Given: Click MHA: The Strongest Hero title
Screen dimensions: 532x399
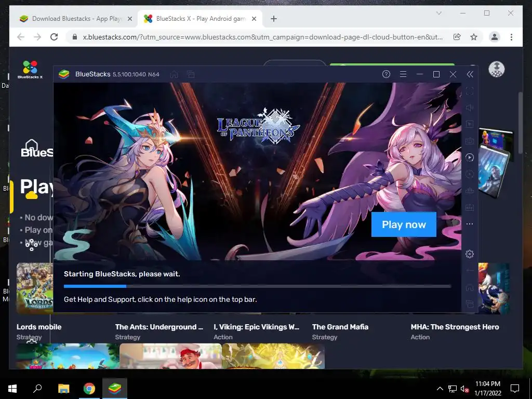Looking at the screenshot, I should [x=455, y=327].
